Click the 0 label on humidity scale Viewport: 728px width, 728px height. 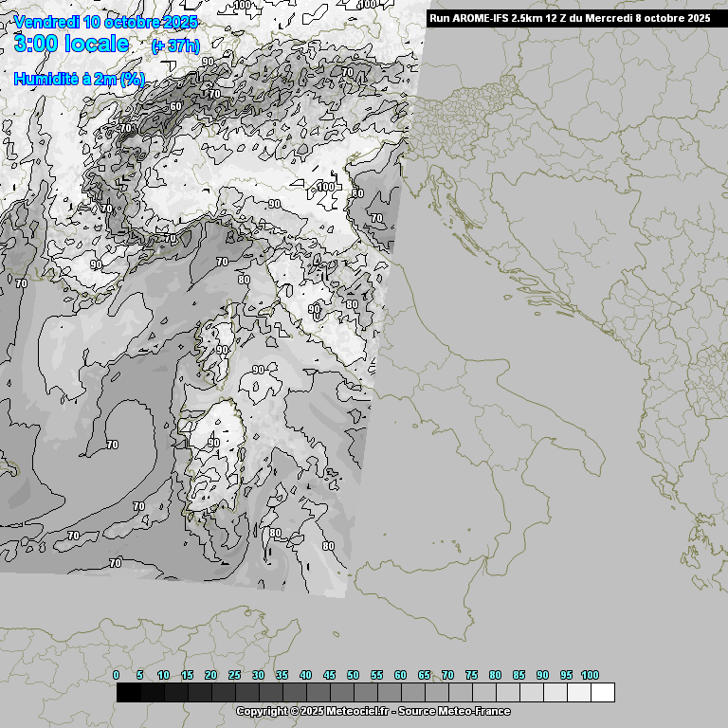pos(117,675)
